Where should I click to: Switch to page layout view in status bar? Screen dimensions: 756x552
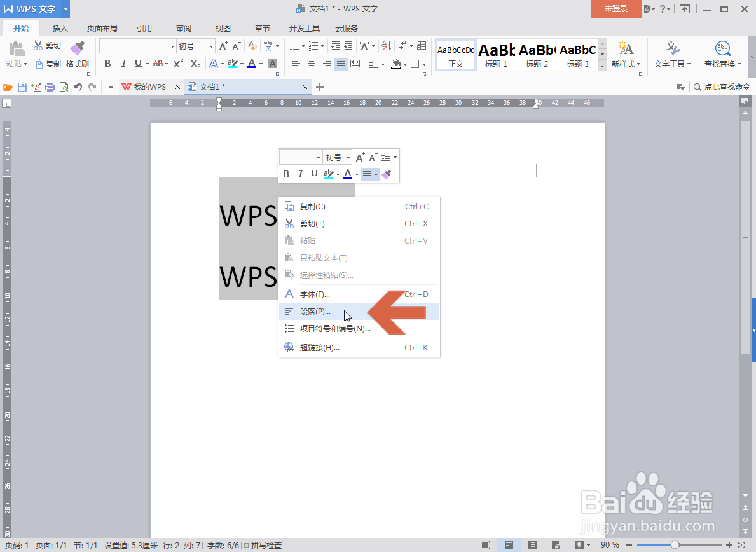pyautogui.click(x=509, y=545)
